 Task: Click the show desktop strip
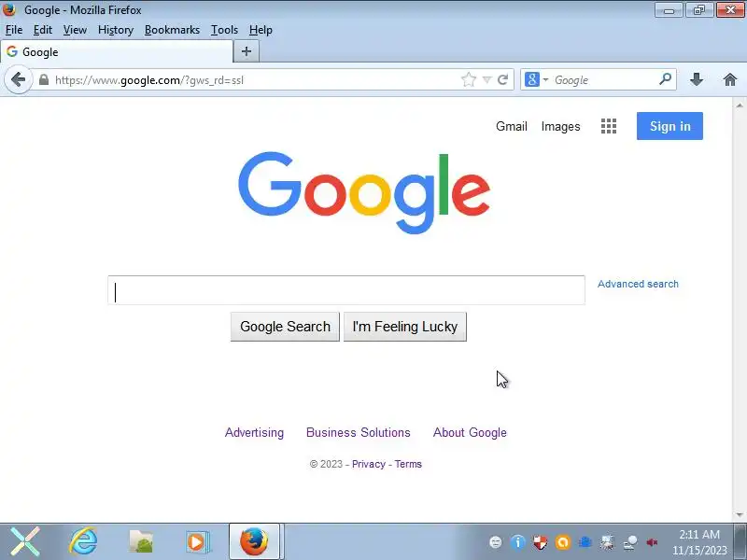point(740,541)
